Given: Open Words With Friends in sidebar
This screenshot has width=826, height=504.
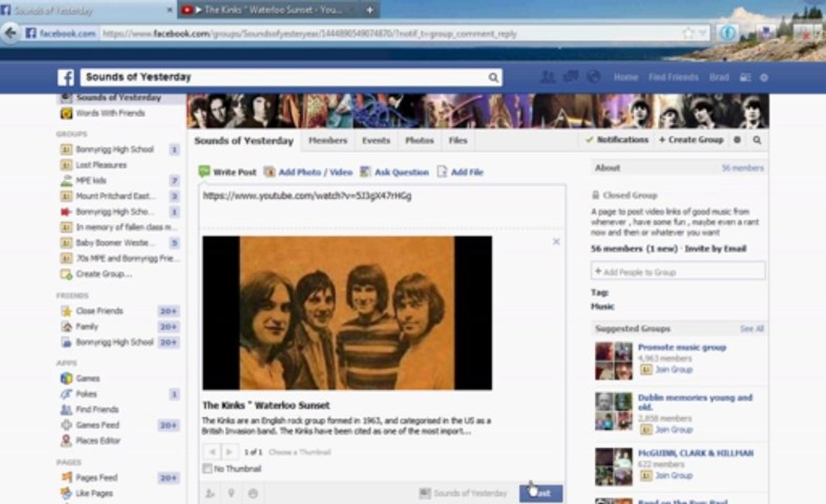Looking at the screenshot, I should [x=110, y=113].
